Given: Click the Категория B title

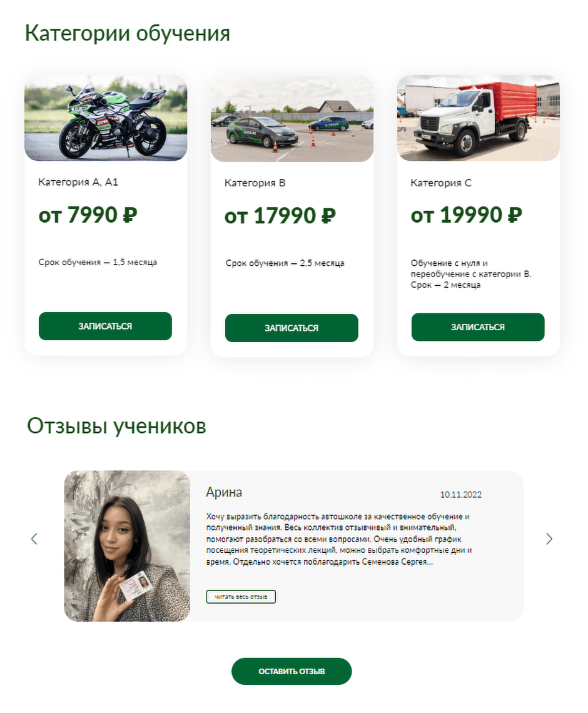Looking at the screenshot, I should click(255, 183).
